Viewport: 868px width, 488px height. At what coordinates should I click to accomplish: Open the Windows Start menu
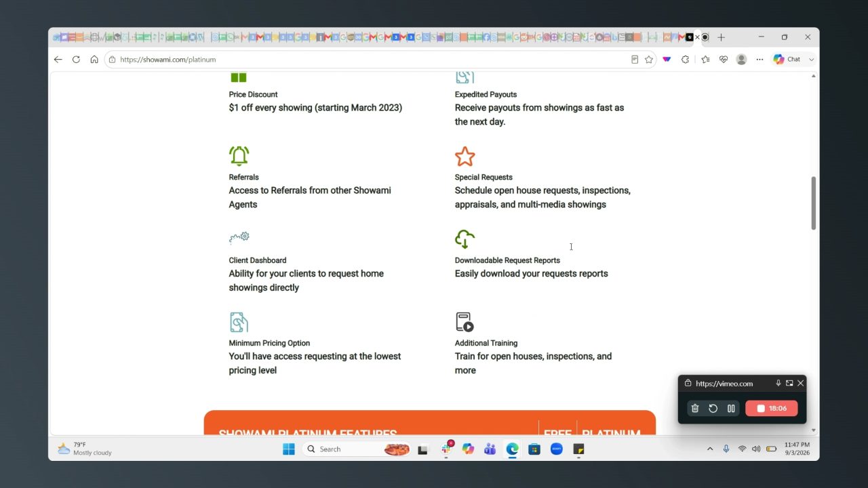289,449
